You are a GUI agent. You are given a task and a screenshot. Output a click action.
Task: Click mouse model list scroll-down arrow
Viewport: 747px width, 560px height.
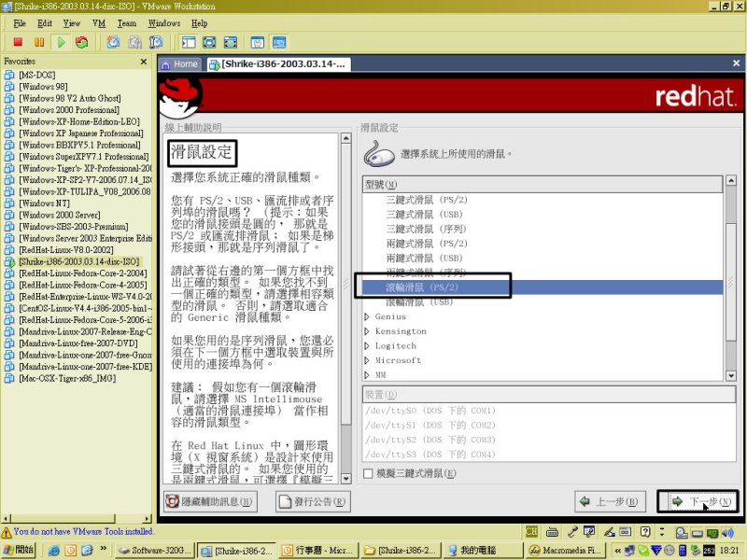pyautogui.click(x=731, y=376)
